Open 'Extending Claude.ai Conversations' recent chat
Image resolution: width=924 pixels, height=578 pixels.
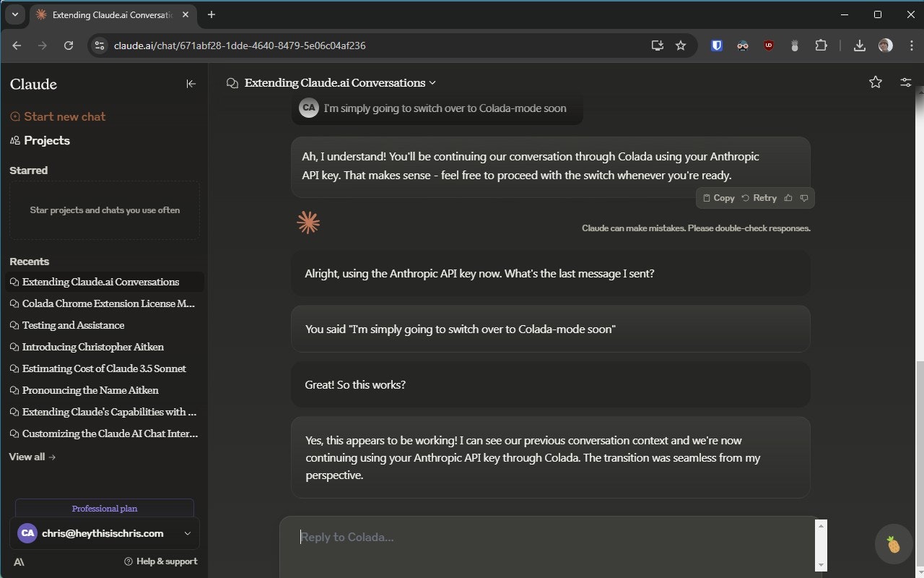[x=104, y=282]
